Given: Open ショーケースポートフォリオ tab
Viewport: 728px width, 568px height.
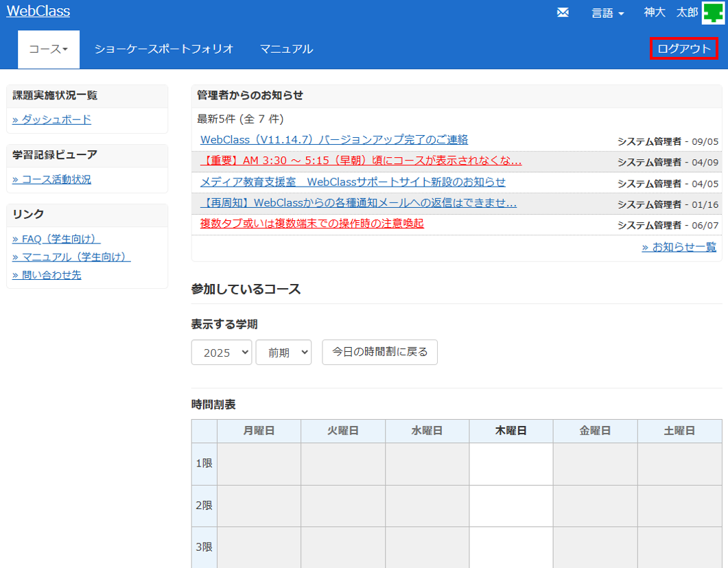Looking at the screenshot, I should tap(164, 49).
